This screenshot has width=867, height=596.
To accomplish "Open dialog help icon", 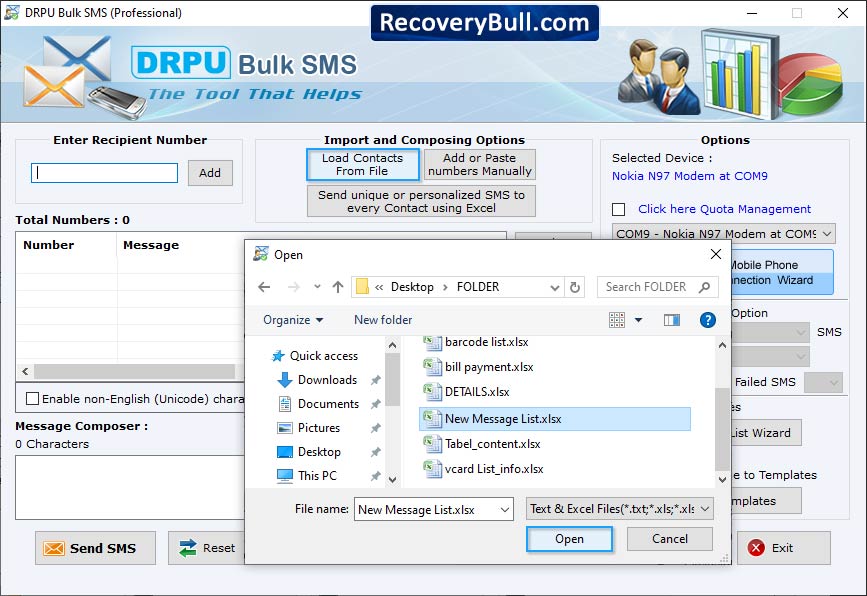I will (x=707, y=320).
